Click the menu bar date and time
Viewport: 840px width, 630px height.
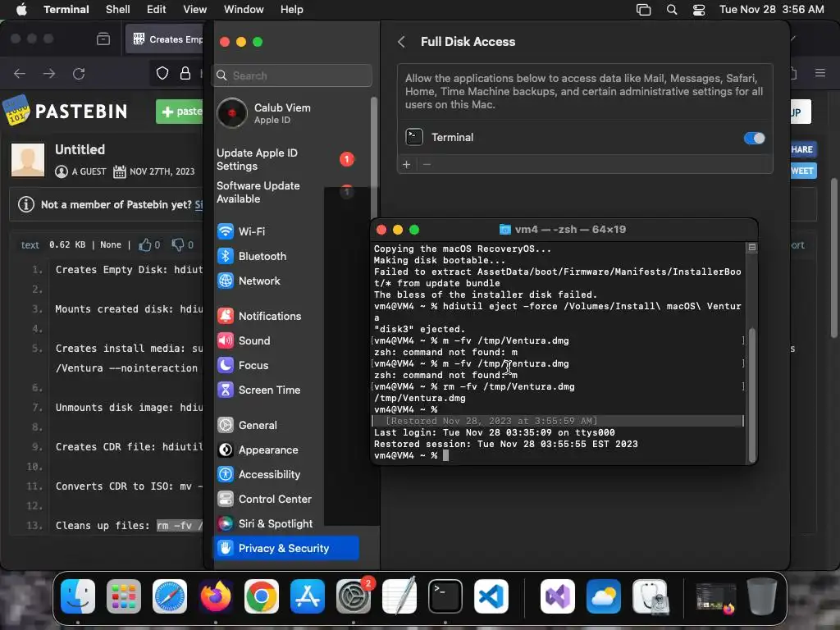coord(771,9)
